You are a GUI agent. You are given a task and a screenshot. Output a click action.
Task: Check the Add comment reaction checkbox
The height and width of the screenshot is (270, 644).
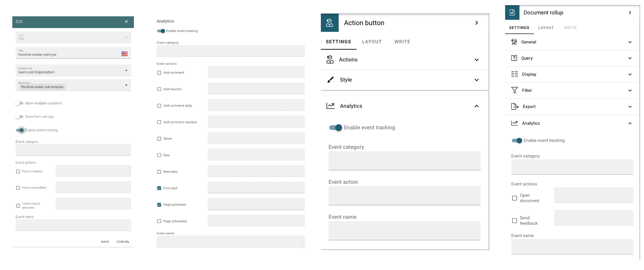[x=159, y=122]
